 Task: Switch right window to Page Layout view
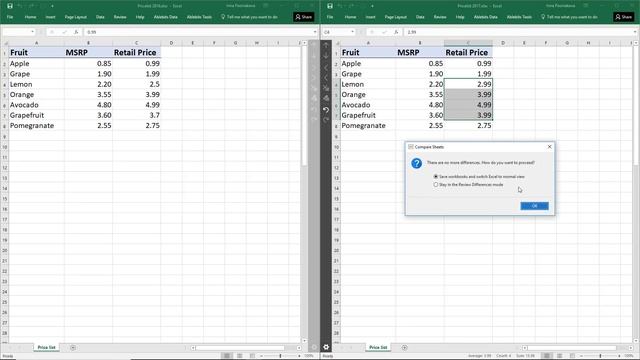coord(560,356)
